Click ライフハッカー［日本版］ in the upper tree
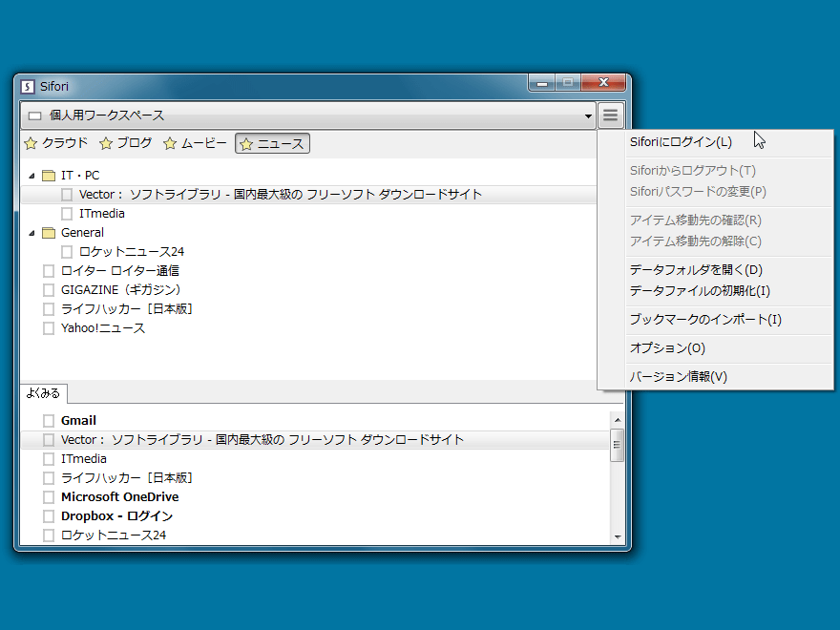 126,309
